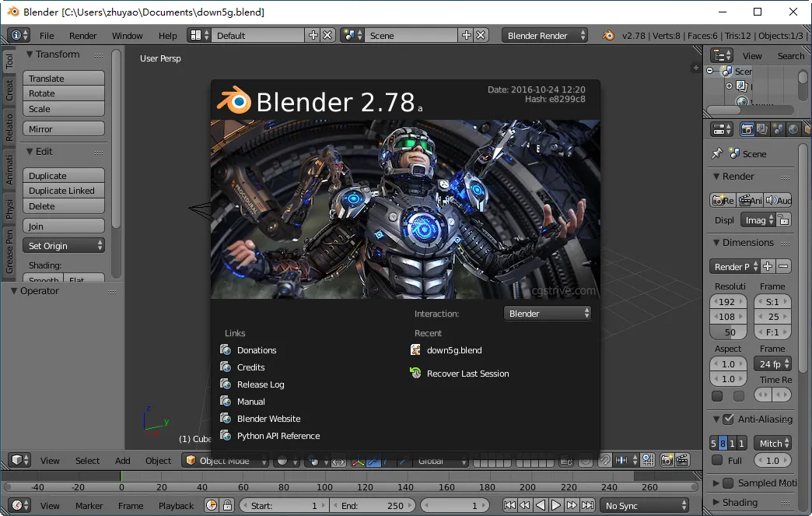812x516 pixels.
Task: Open the Interaction Blender preset dropdown
Action: click(x=548, y=314)
